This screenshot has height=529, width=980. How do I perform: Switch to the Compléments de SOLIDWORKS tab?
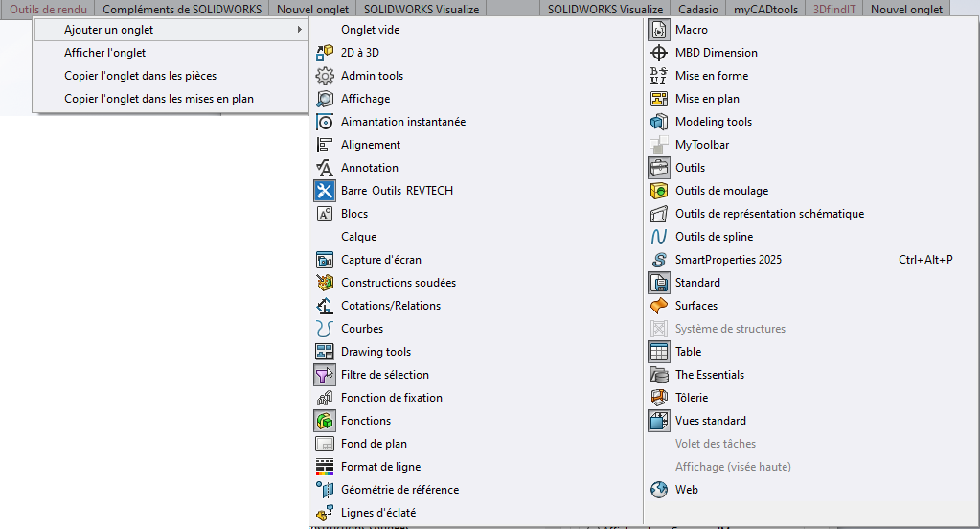182,9
